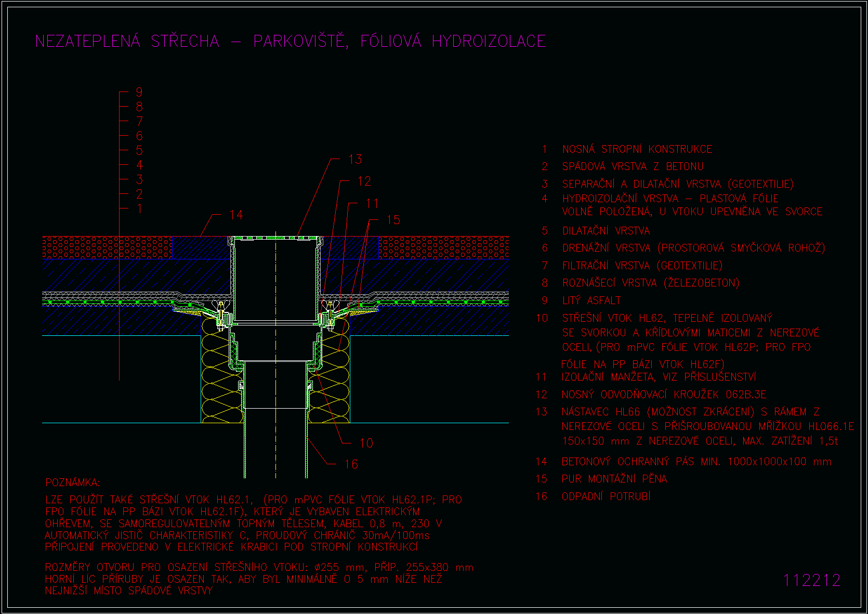The image size is (868, 614).
Task: Select layer scale number 9 on the vertical leader
Action: [139, 92]
